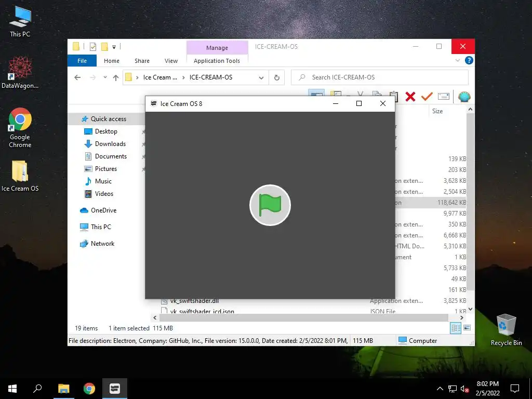
Task: Select OneDrive in the navigation pane
Action: click(x=103, y=210)
